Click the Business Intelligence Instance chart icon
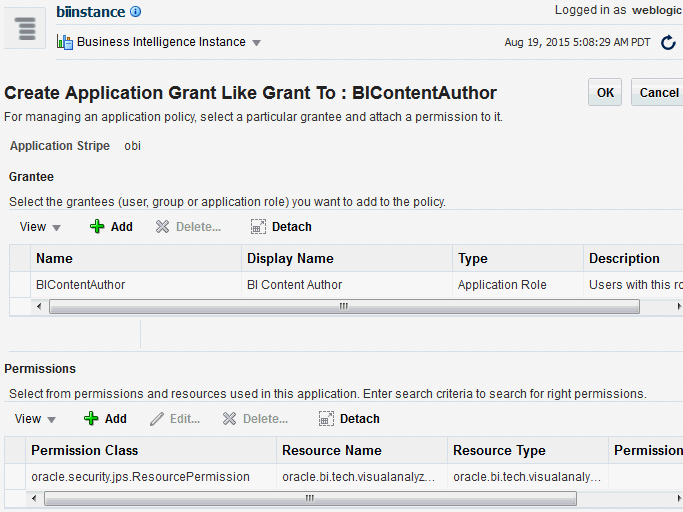The image size is (683, 512). (x=65, y=42)
